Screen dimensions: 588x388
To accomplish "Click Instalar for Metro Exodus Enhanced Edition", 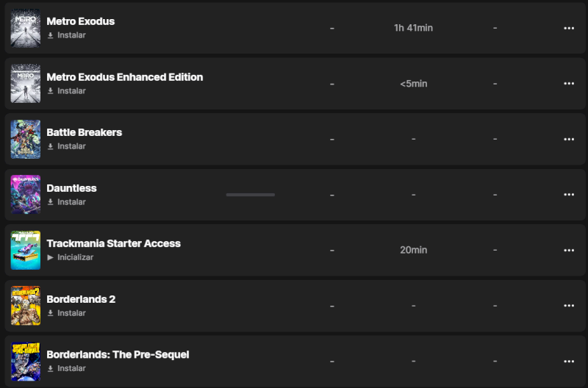I will 71,91.
